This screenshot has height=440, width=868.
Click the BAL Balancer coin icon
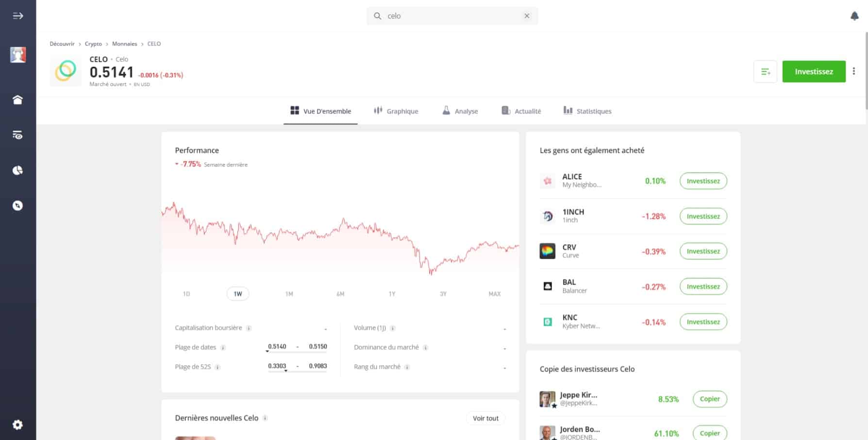click(548, 287)
